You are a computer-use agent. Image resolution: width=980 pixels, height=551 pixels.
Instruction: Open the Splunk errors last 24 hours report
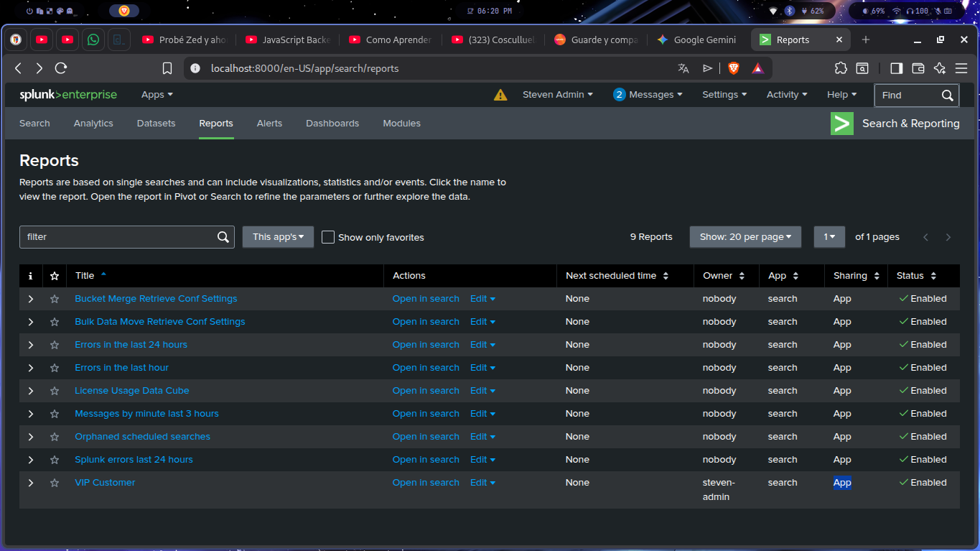pyautogui.click(x=134, y=460)
